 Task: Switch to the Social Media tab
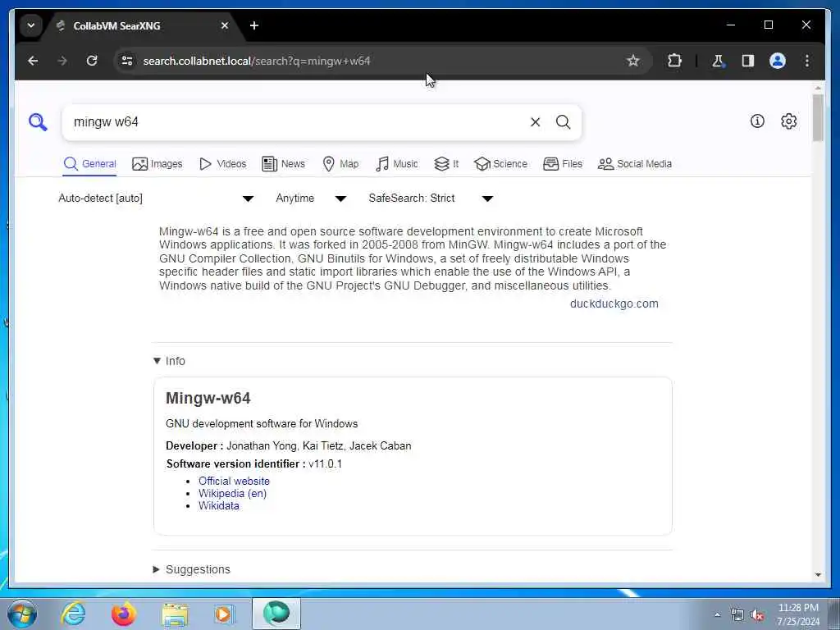(635, 164)
